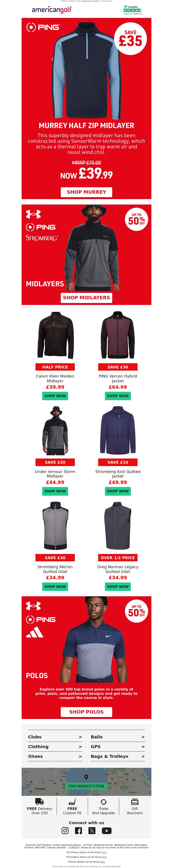The width and height of the screenshot is (173, 868).
Task: Click the Trade In And Upgrade icon
Action: 104,802
